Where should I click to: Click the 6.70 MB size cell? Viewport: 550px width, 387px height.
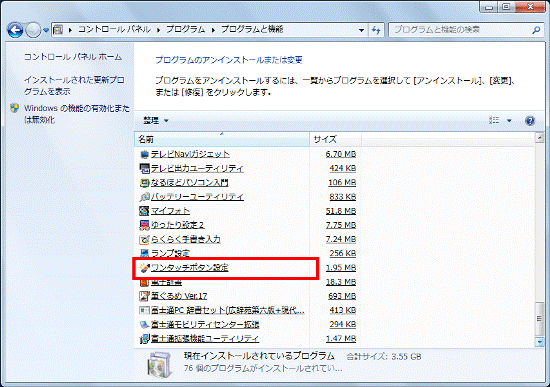[341, 154]
